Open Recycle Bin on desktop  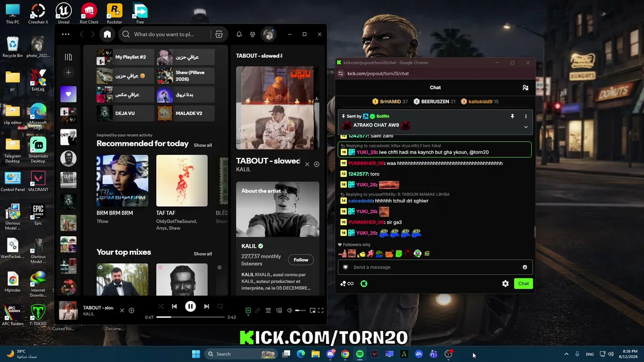(13, 47)
